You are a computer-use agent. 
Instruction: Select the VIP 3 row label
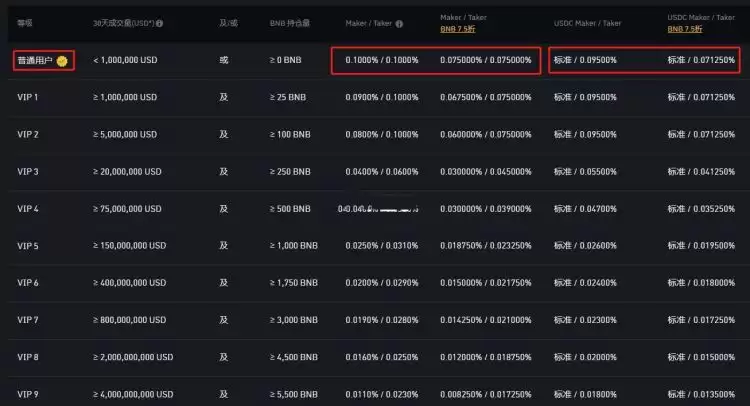(28, 172)
